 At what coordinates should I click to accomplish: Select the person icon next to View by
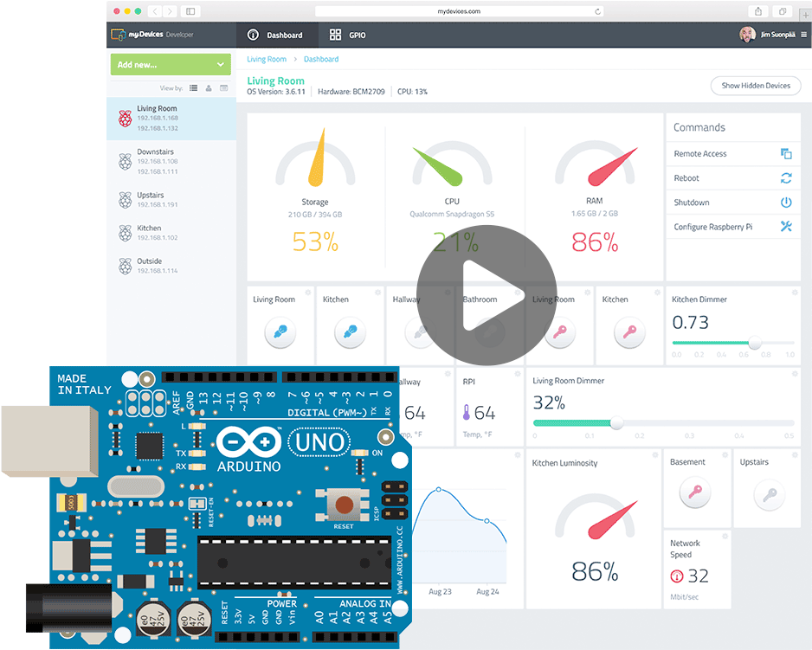click(209, 88)
